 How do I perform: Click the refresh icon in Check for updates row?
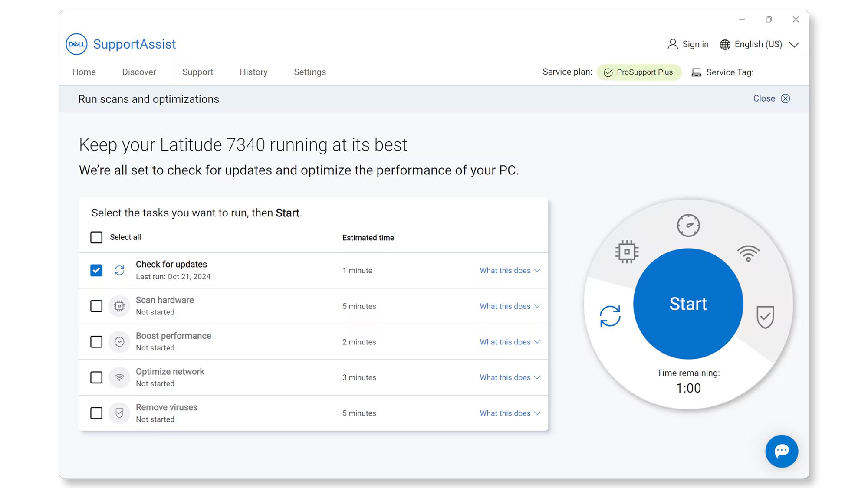[x=119, y=270]
